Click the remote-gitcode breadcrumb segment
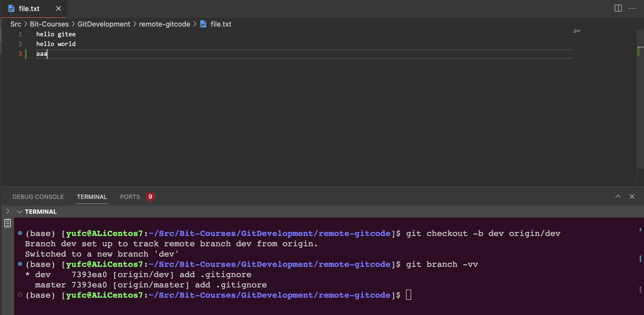The height and width of the screenshot is (315, 644). click(165, 24)
